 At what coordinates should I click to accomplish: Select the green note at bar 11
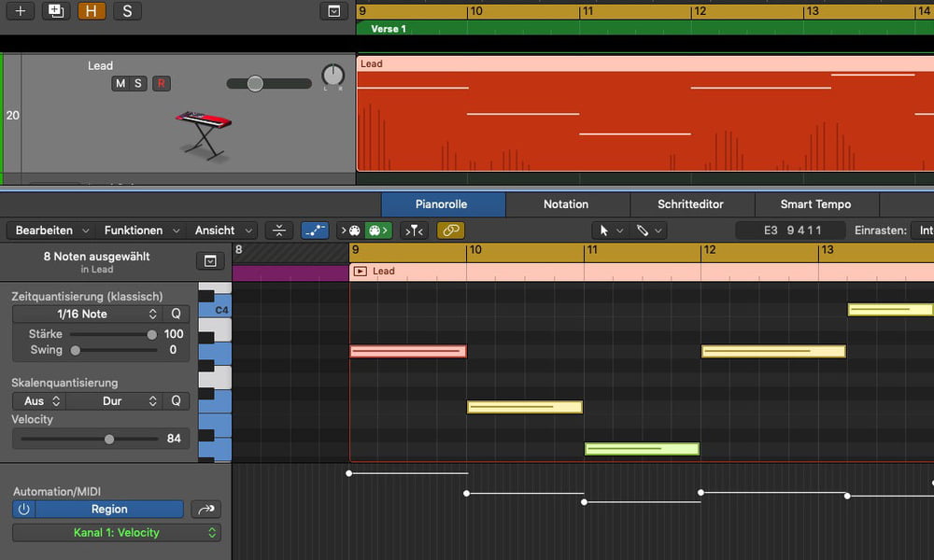coord(642,449)
